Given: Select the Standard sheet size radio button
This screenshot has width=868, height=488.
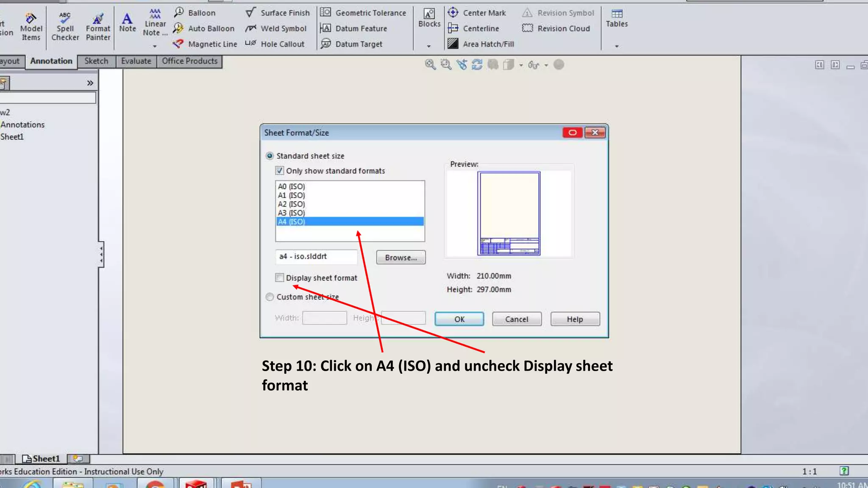Looking at the screenshot, I should click(x=270, y=156).
